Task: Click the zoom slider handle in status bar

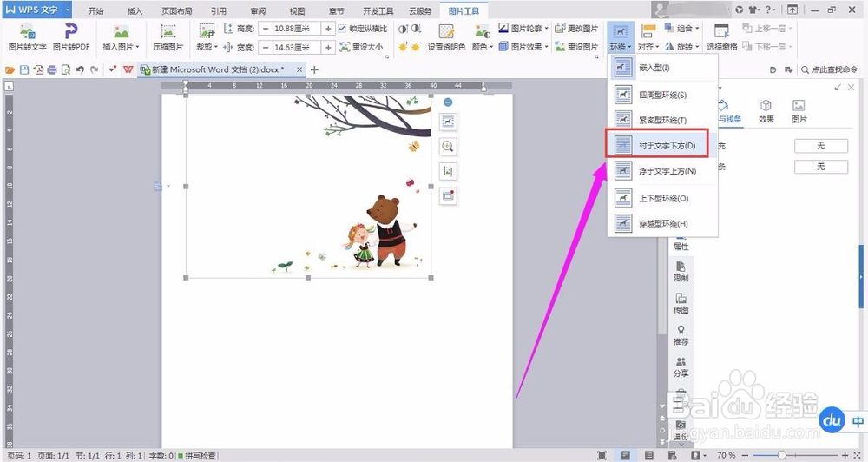Action: [781, 455]
